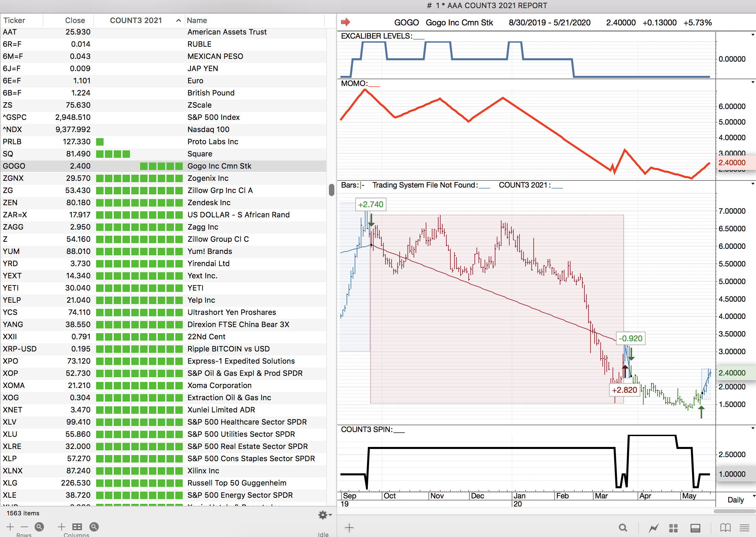Viewport: 756px width, 537px height.
Task: Open the gear settings dropdown
Action: [x=324, y=515]
